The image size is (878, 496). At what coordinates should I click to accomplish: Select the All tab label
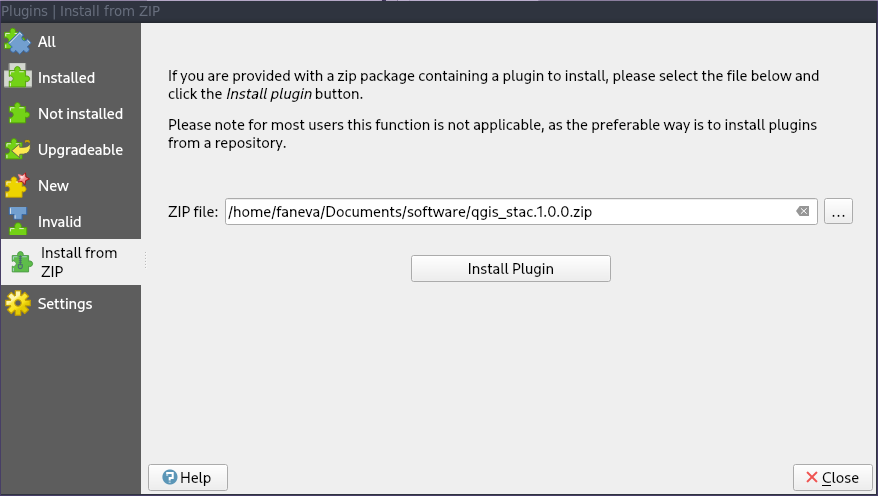[x=46, y=41]
